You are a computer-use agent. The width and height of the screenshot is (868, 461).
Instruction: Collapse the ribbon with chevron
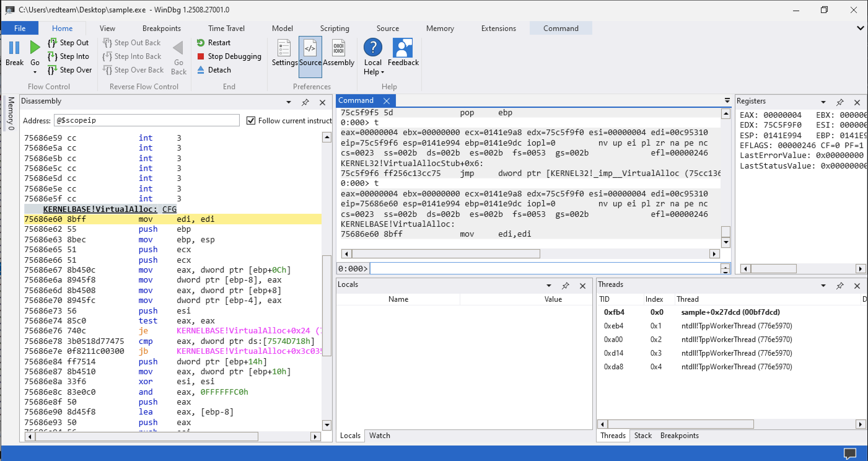point(860,28)
